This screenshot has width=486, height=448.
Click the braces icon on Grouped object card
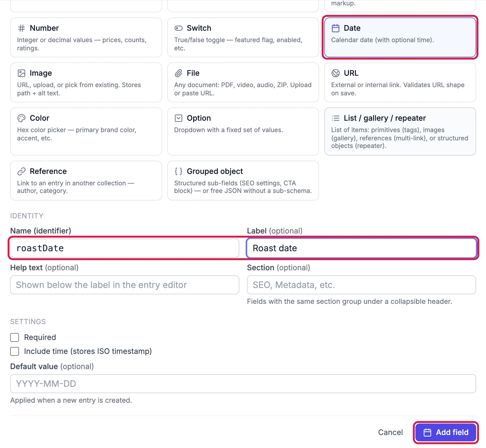(x=179, y=171)
